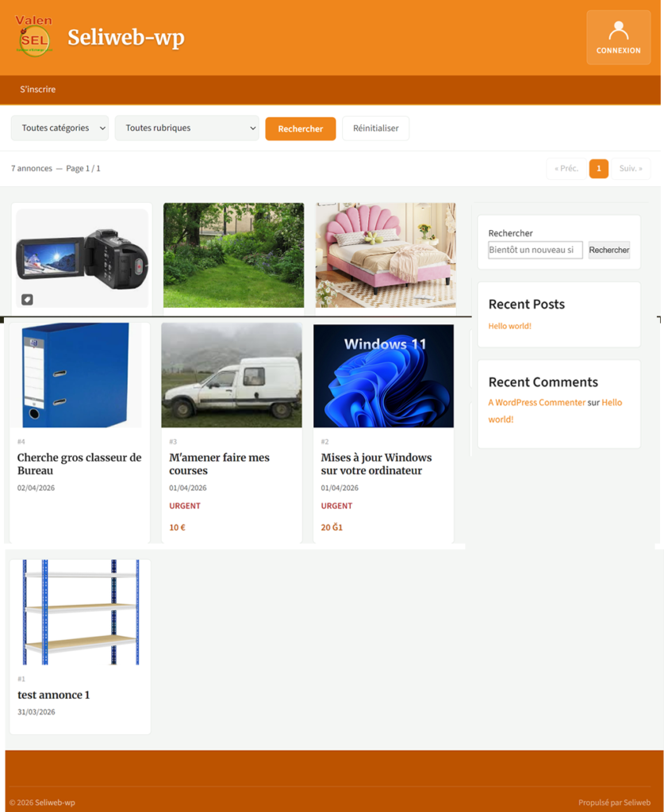Click the 'test annonce 1' listing title

tap(53, 695)
